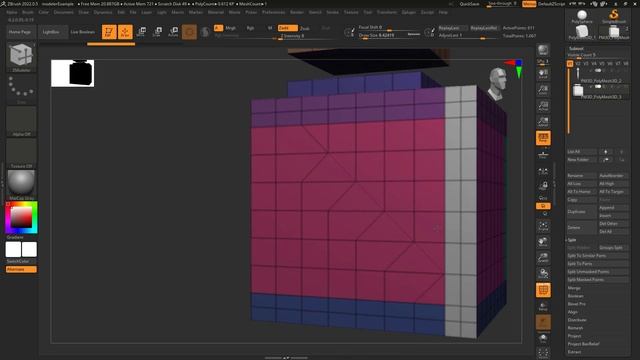Click the Live Boolean button
The width and height of the screenshot is (640, 360).
[x=83, y=32]
